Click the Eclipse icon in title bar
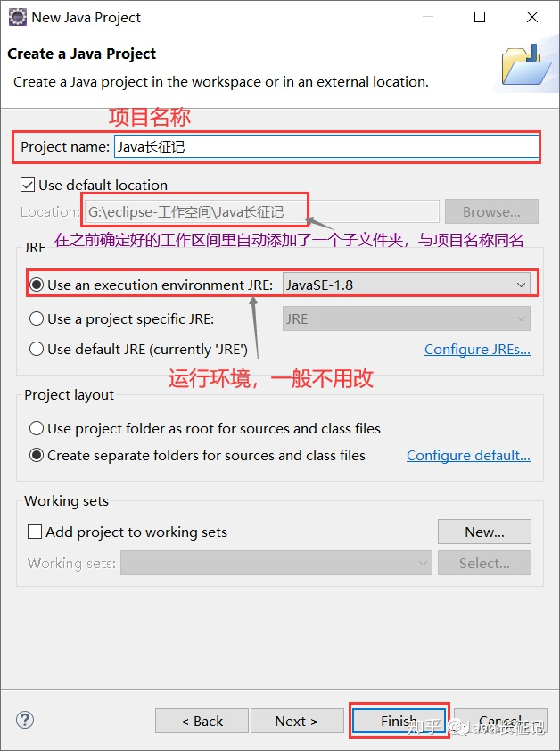560x751 pixels. coord(18,17)
